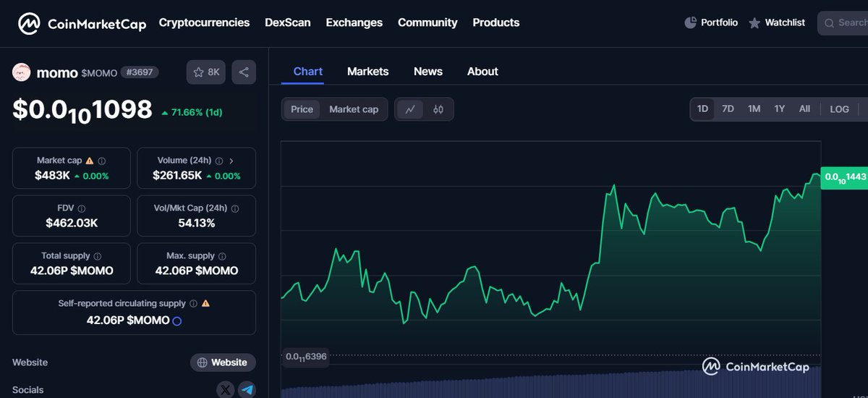Open the Community menu
The image size is (868, 398).
427,22
